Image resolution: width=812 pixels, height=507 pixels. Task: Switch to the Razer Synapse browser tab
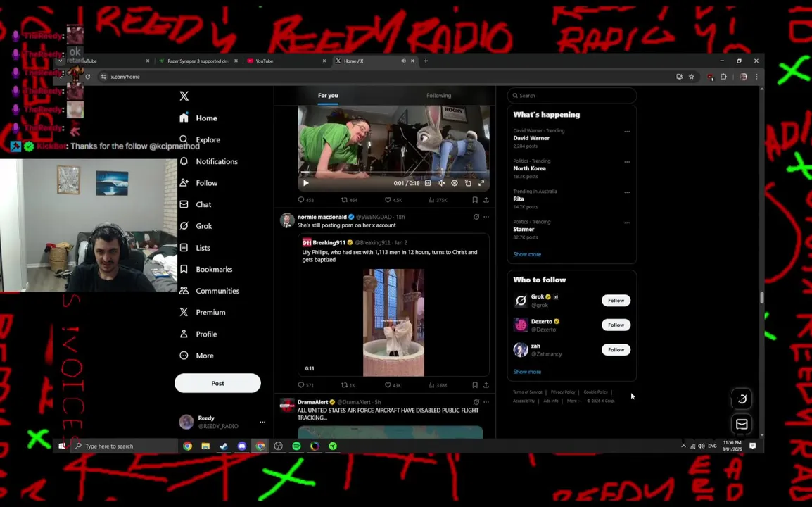pos(198,61)
